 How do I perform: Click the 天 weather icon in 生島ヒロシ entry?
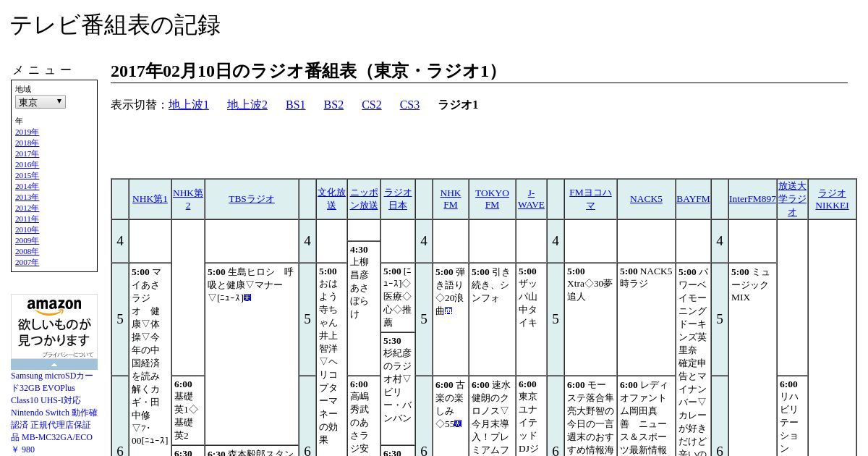click(x=247, y=297)
